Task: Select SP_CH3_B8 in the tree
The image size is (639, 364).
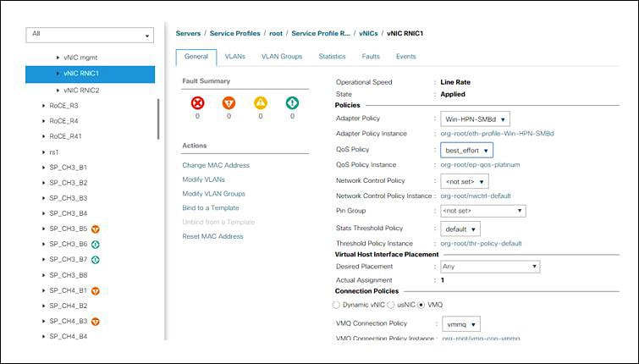Action: (68, 275)
